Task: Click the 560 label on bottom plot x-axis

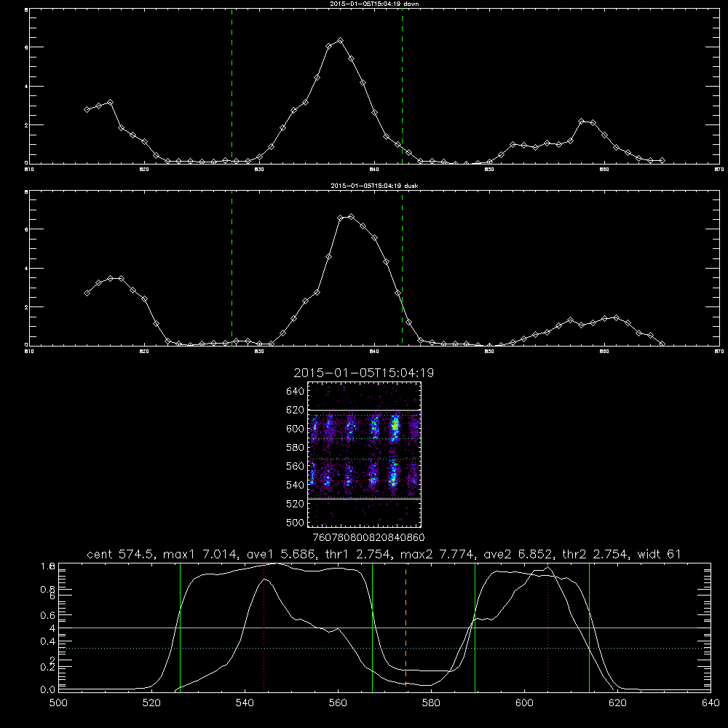Action: pos(338,703)
